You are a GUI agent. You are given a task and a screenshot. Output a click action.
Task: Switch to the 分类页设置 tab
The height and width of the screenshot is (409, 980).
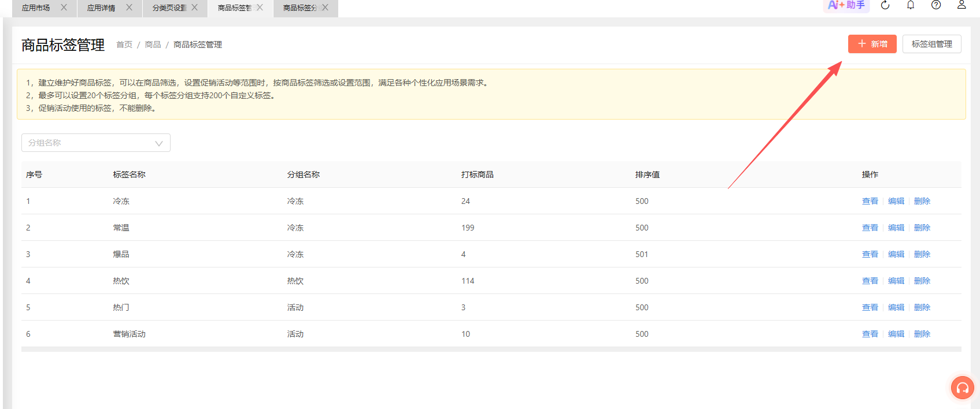(x=169, y=8)
